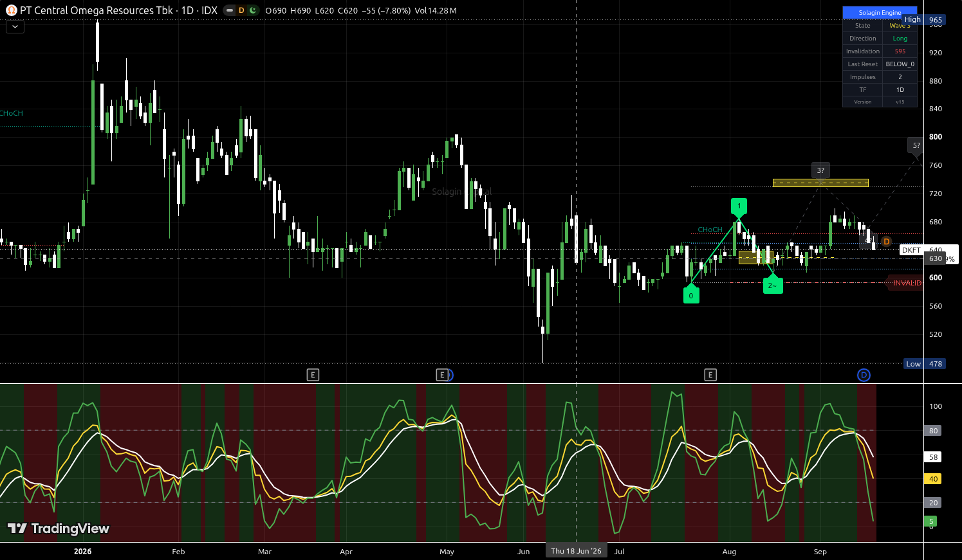The height and width of the screenshot is (560, 962).
Task: Click the orange D delayed-data status icon
Action: pos(241,10)
